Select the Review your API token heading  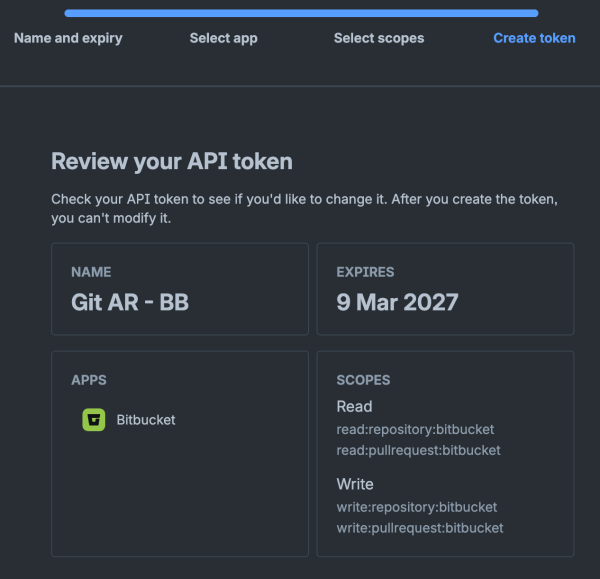pyautogui.click(x=172, y=161)
